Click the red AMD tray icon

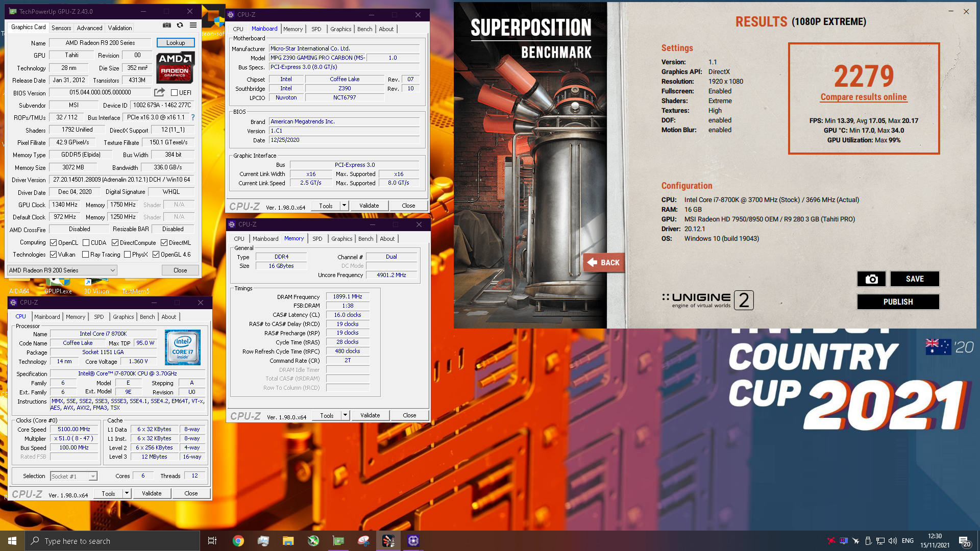pos(831,541)
